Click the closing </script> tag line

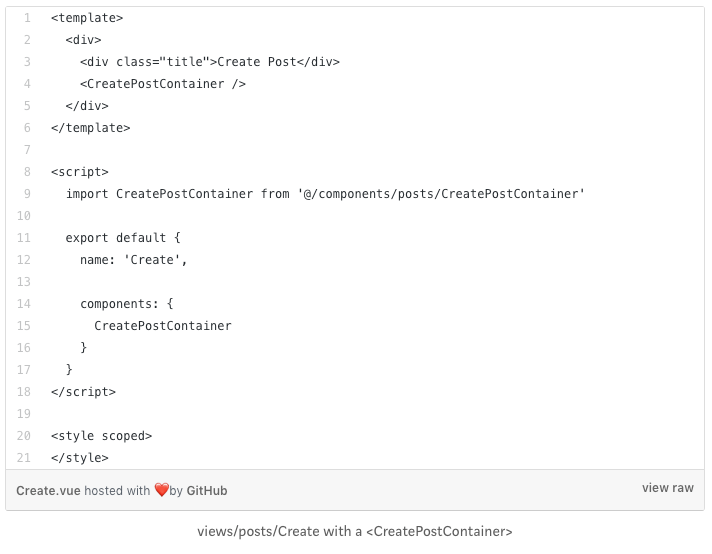(x=83, y=392)
